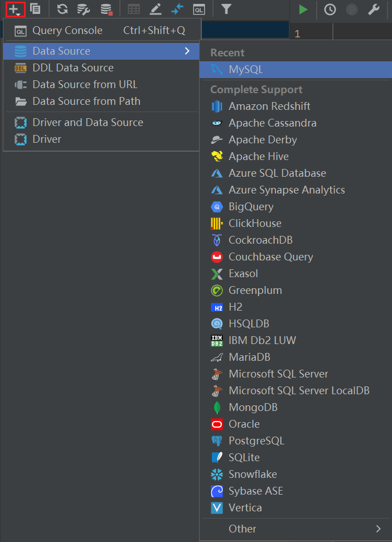Image resolution: width=392 pixels, height=542 pixels.
Task: Click the folder icon for Path source
Action: point(21,101)
